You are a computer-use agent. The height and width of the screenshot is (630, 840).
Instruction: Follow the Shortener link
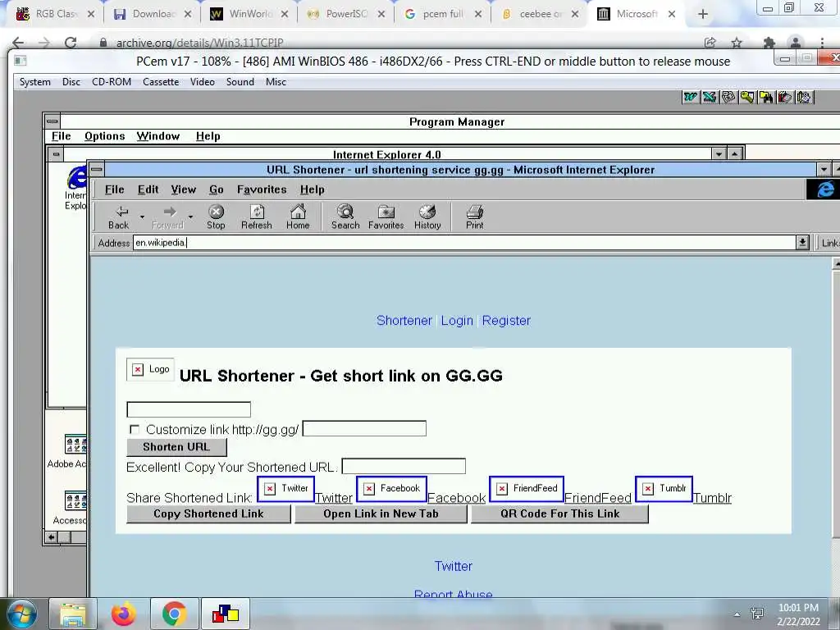(404, 321)
